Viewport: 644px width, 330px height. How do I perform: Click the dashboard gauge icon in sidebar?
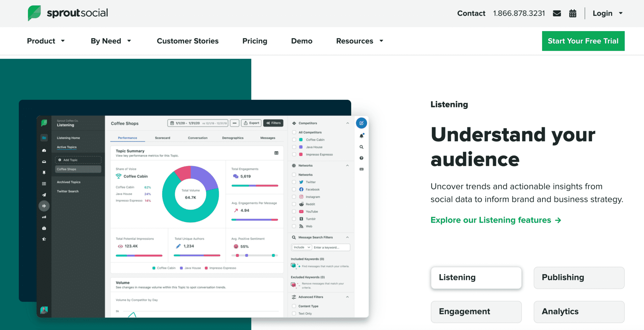(x=44, y=151)
